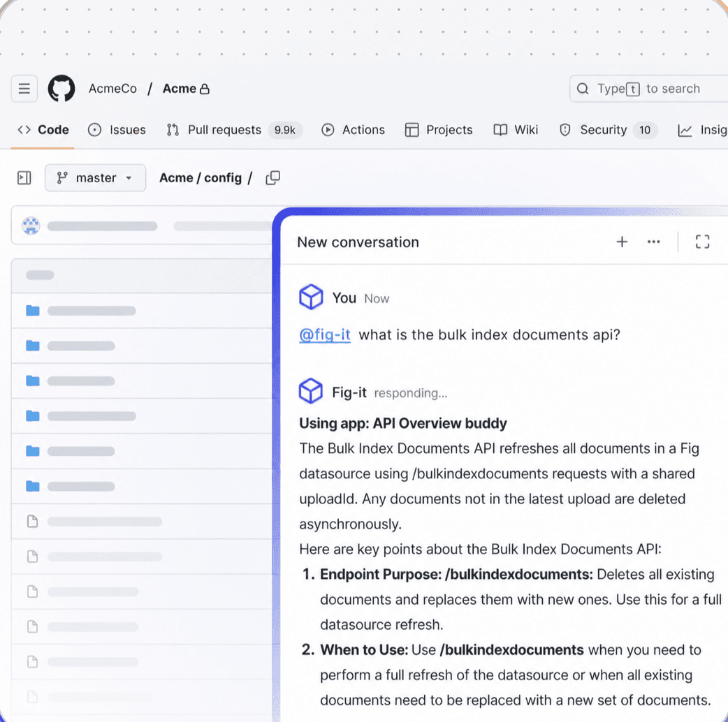728x722 pixels.
Task: Click the config breadcrumb folder
Action: (x=223, y=178)
